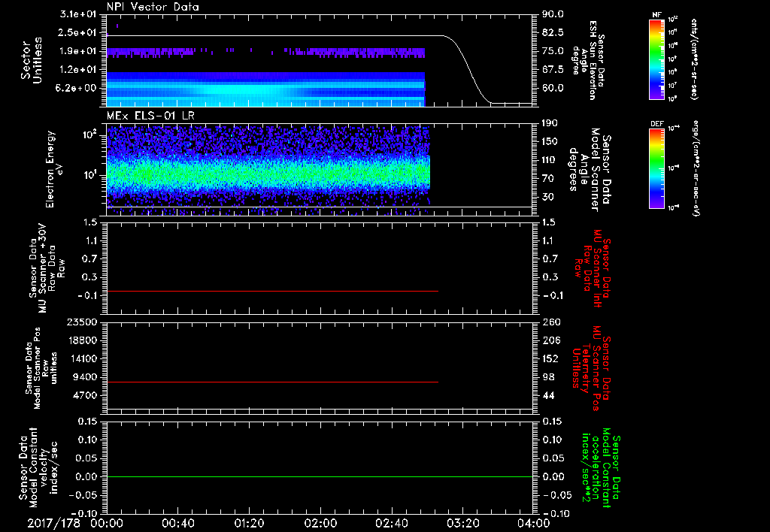Click the "82.5" sun elevation tick

click(553, 33)
